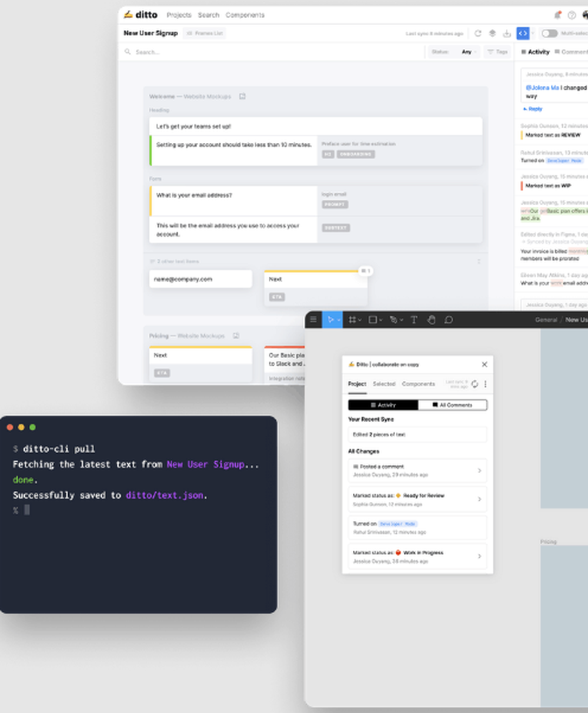Image resolution: width=588 pixels, height=713 pixels.
Task: Switch plugin view to All Comments segment
Action: click(x=453, y=405)
